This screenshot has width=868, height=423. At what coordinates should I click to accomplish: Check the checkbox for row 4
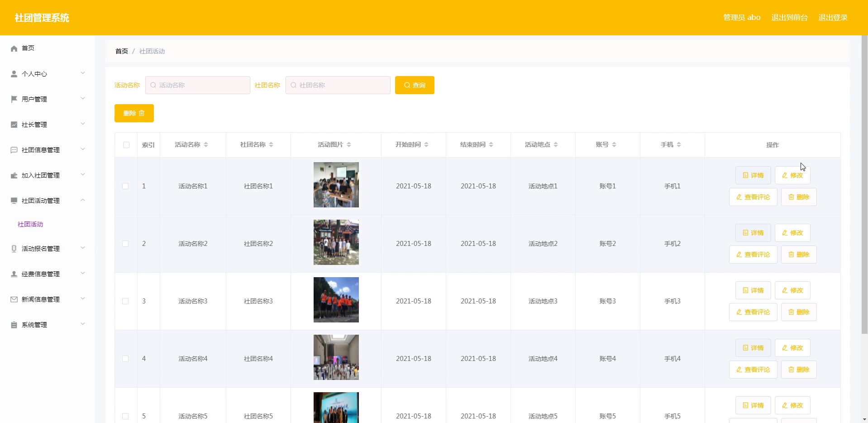click(125, 359)
